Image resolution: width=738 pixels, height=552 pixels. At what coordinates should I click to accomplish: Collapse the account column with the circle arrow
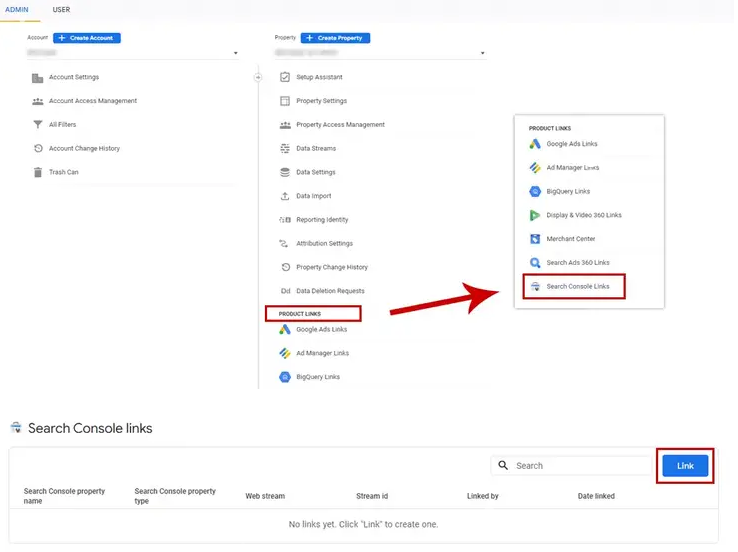[x=258, y=78]
